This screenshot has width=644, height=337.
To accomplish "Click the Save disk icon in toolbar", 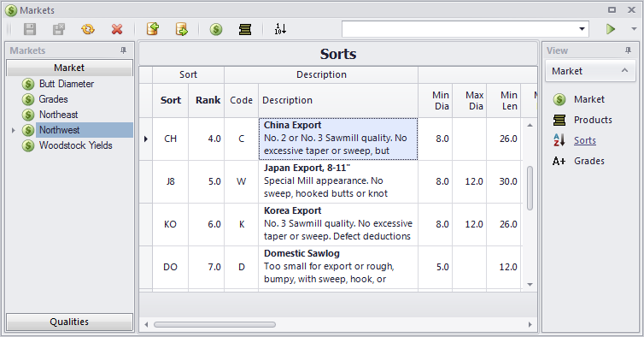I will point(30,29).
